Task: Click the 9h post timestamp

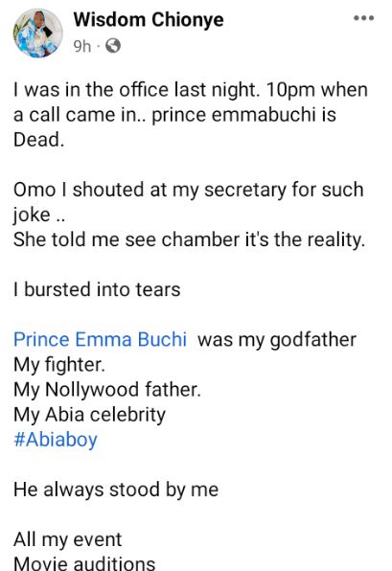Action: click(x=82, y=47)
